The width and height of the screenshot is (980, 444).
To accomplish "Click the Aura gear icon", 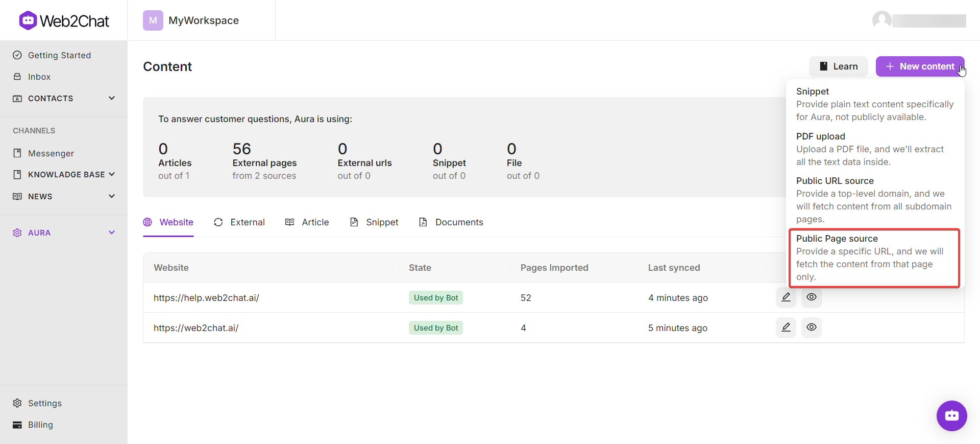I will coord(17,232).
